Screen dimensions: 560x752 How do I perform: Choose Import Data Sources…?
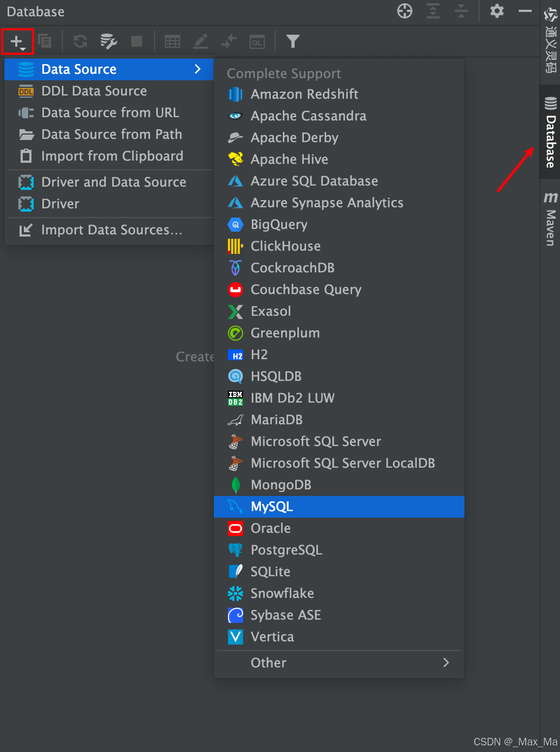coord(109,230)
